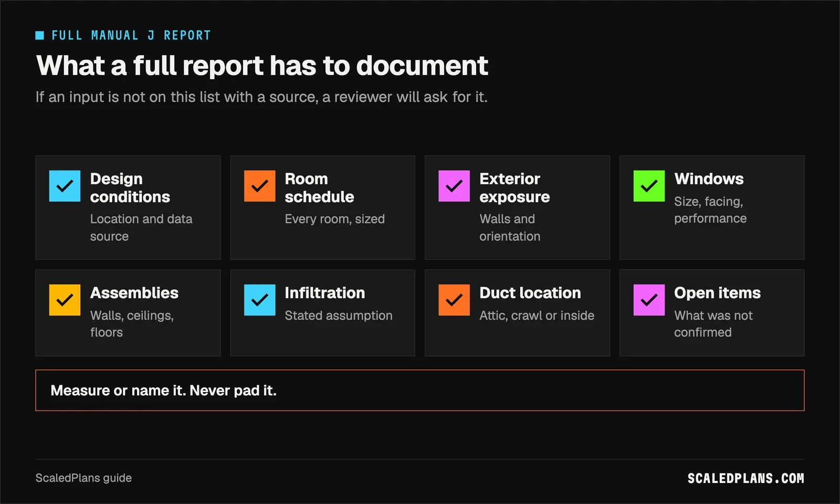The height and width of the screenshot is (504, 840).
Task: Click the blue checkmark beside Infiltration
Action: click(x=259, y=300)
